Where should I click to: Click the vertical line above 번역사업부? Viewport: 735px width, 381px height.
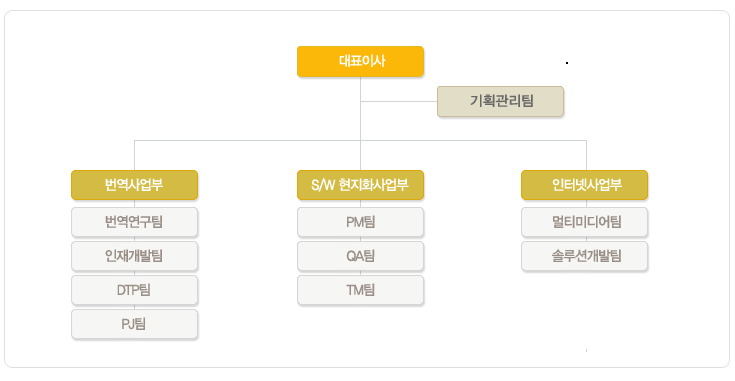(x=135, y=155)
